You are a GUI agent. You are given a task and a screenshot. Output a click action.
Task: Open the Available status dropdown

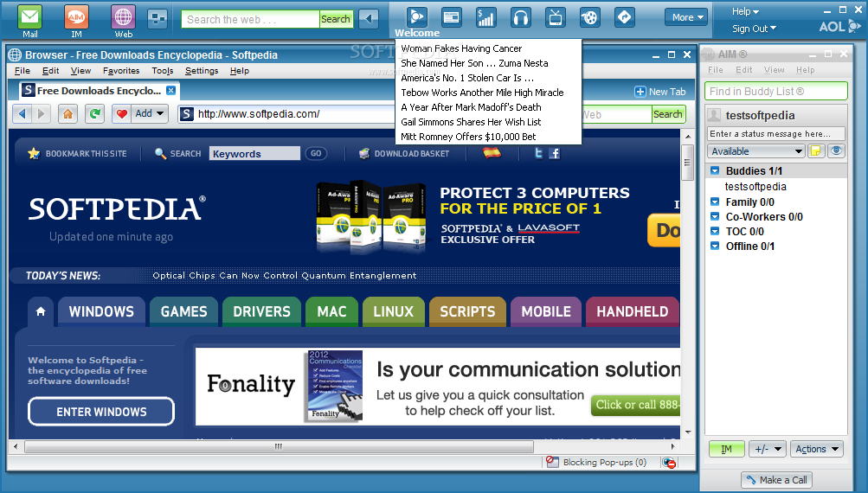(755, 151)
